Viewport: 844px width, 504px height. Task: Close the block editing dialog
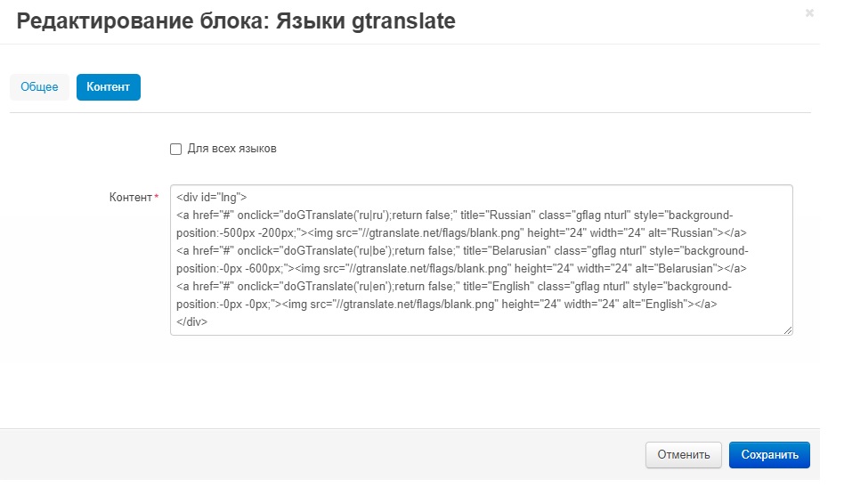pos(808,13)
